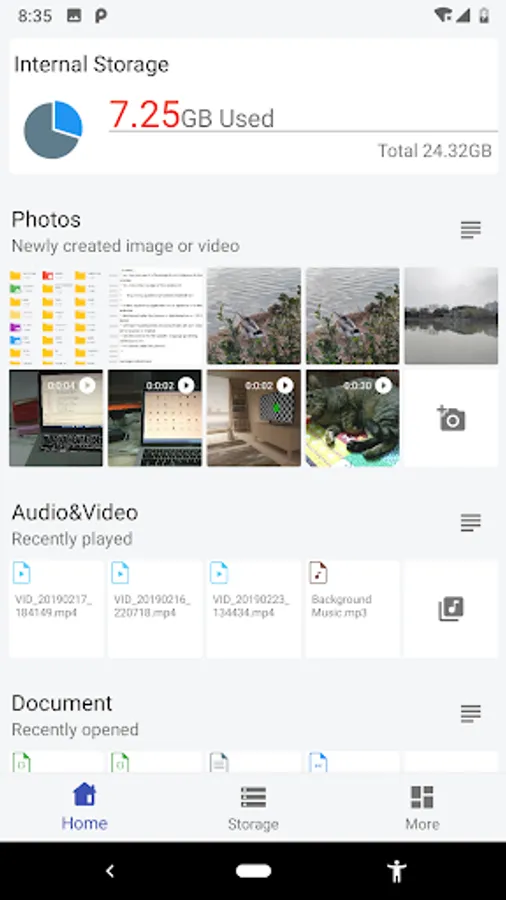Play the 0:04 laptop video
Viewport: 506px width, 900px height.
pos(56,418)
